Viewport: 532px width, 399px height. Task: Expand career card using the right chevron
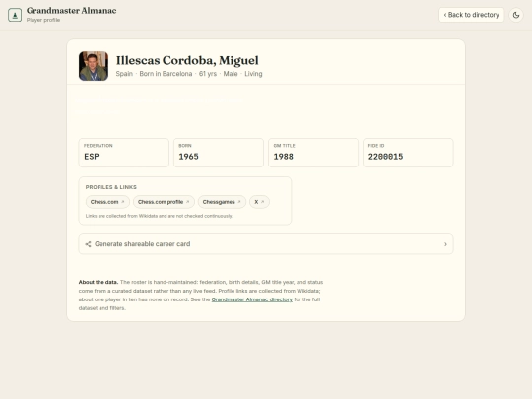pos(445,244)
